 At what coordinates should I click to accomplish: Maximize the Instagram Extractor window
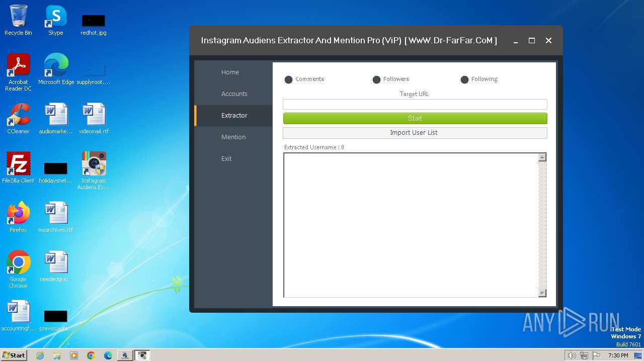click(532, 41)
